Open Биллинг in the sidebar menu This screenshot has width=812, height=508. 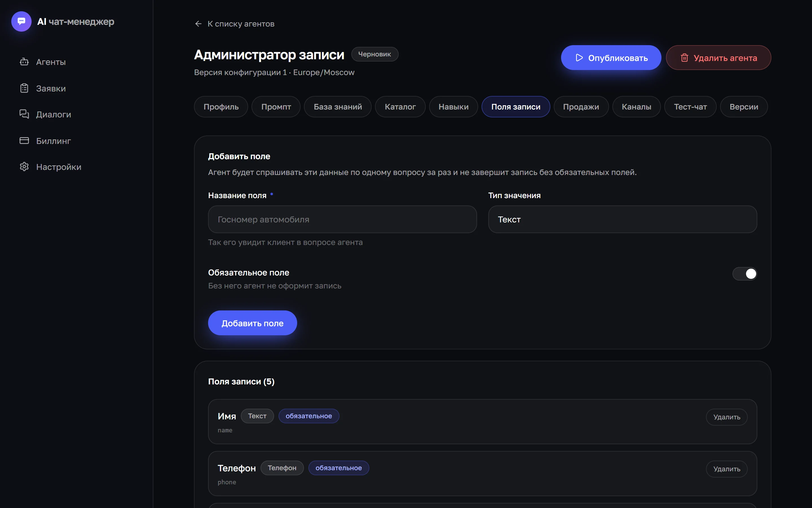click(54, 141)
